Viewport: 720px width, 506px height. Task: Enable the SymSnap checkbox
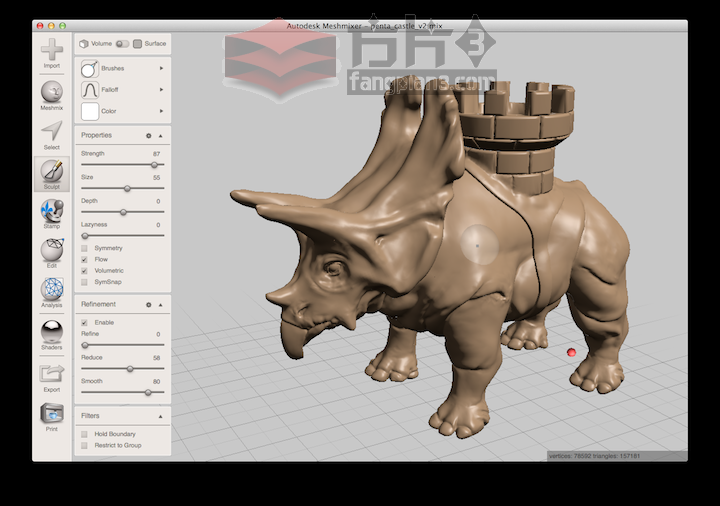(x=84, y=282)
